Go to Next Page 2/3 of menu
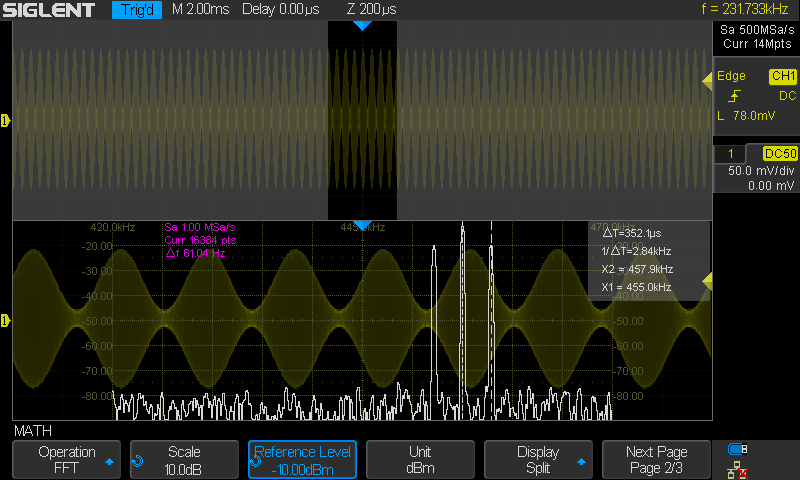The image size is (800, 480). pyautogui.click(x=657, y=460)
